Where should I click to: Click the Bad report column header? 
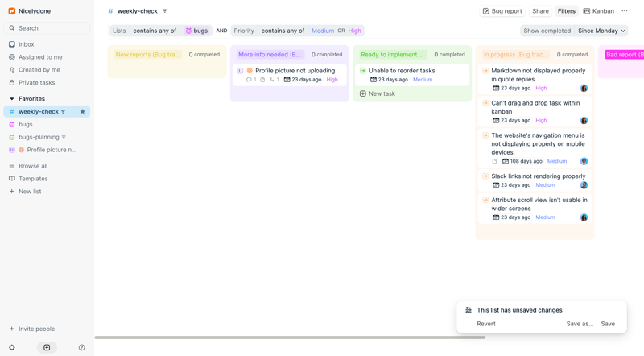click(x=625, y=54)
